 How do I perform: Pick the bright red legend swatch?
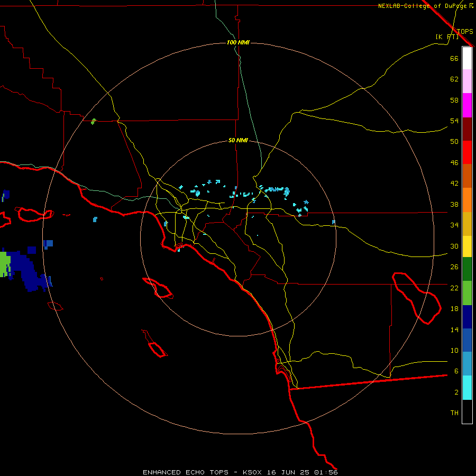(467, 152)
